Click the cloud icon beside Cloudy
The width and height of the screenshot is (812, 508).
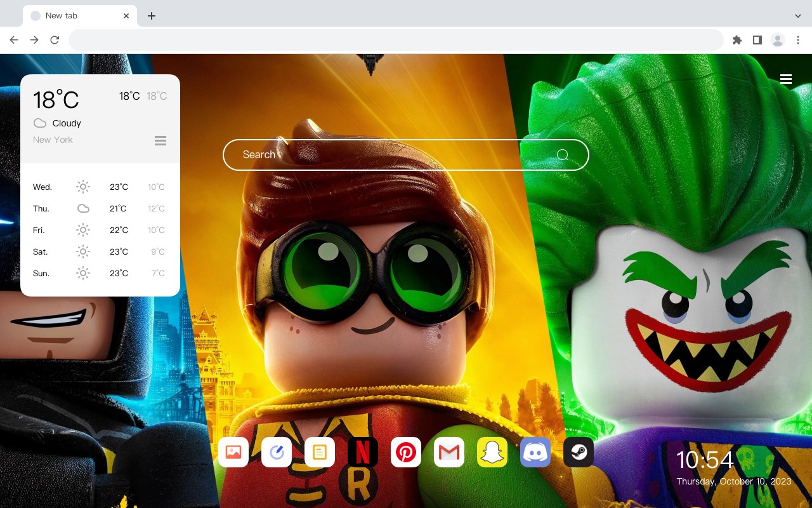(x=40, y=123)
